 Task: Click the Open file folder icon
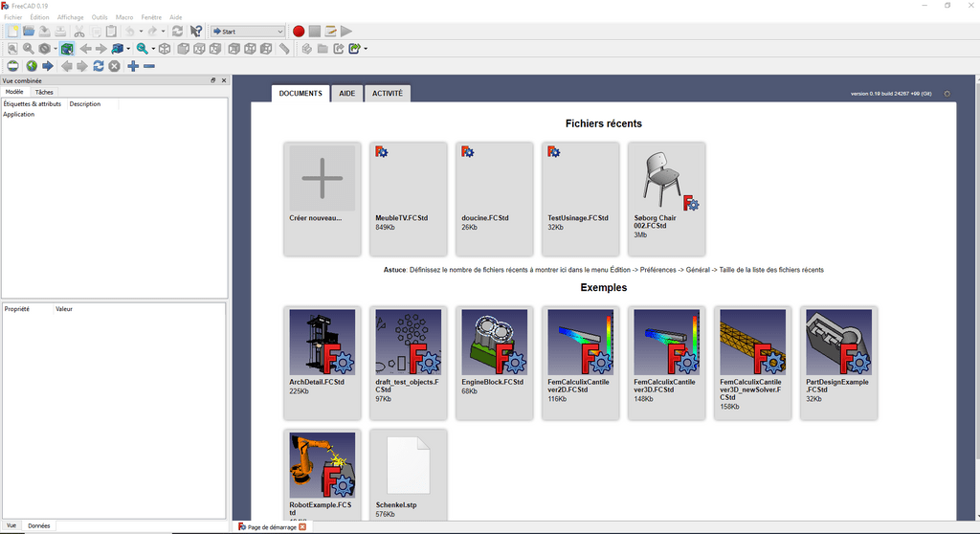click(x=29, y=32)
